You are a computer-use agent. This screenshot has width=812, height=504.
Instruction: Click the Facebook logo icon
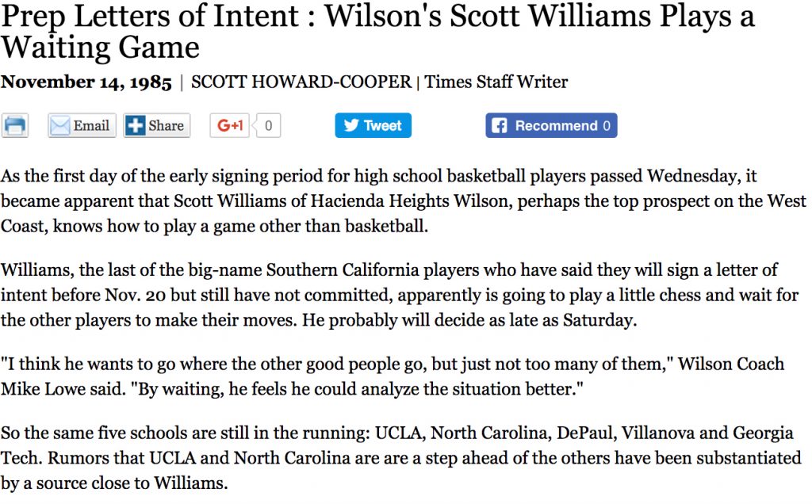click(x=500, y=126)
